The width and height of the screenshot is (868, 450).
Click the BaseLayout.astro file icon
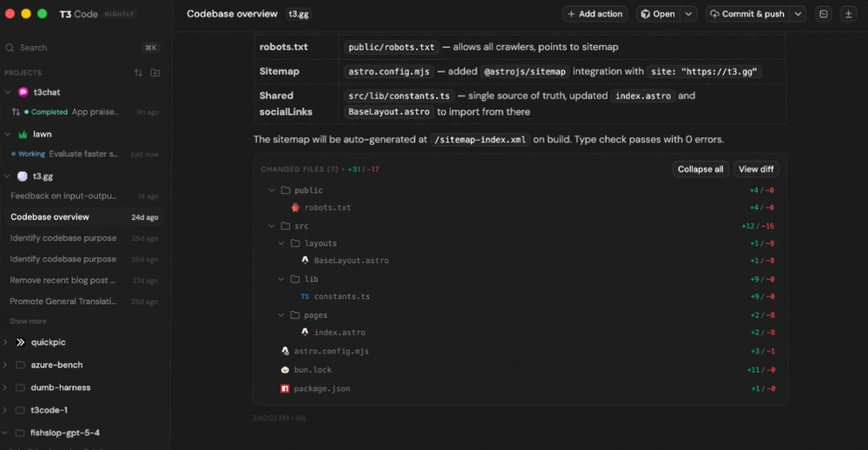point(305,261)
